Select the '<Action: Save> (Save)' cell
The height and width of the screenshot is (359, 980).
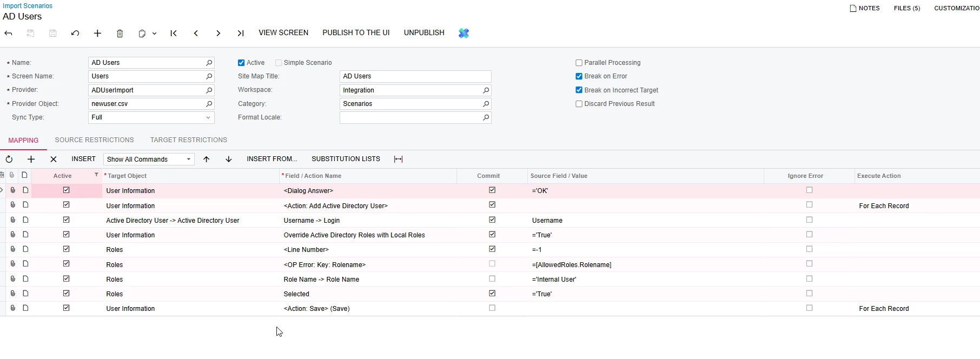click(x=368, y=309)
